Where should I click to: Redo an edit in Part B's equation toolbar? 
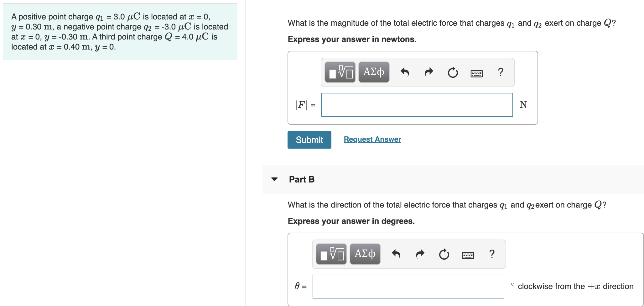[x=420, y=254]
